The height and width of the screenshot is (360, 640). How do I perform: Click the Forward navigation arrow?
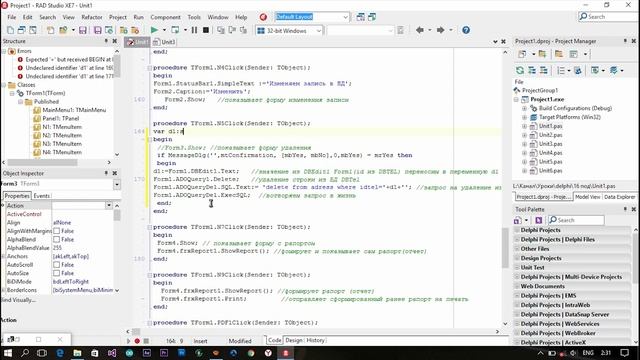[440, 30]
